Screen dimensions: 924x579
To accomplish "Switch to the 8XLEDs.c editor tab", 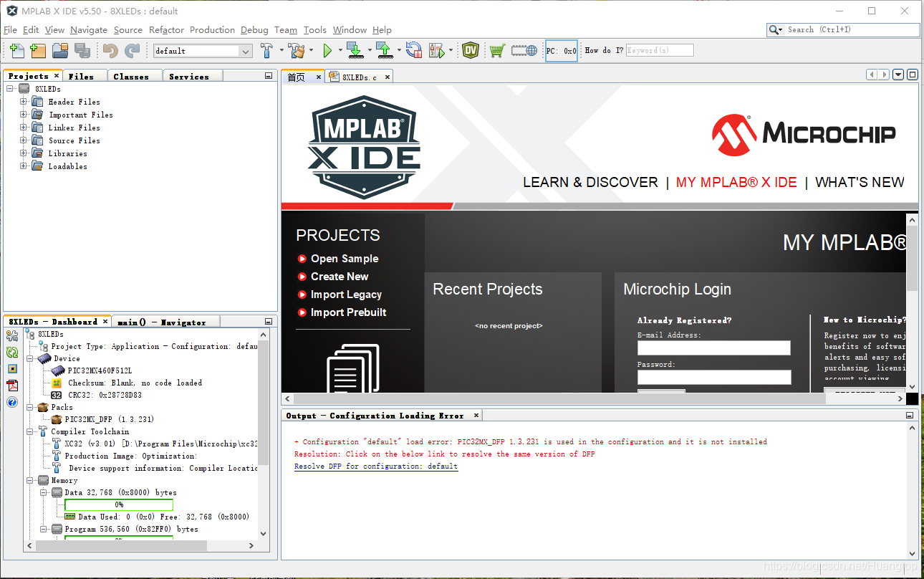I will coord(360,77).
